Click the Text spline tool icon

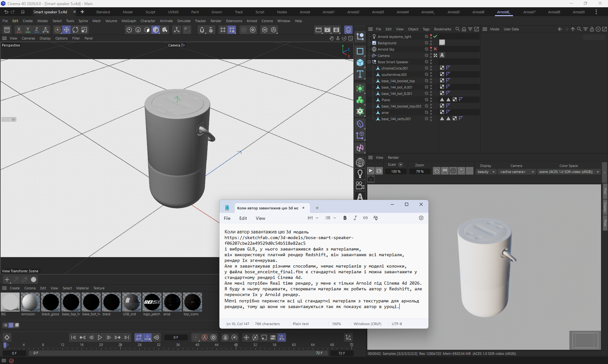click(360, 74)
